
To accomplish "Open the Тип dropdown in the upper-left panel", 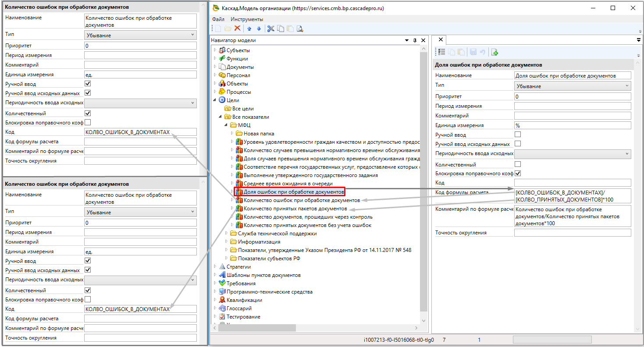I will (140, 35).
